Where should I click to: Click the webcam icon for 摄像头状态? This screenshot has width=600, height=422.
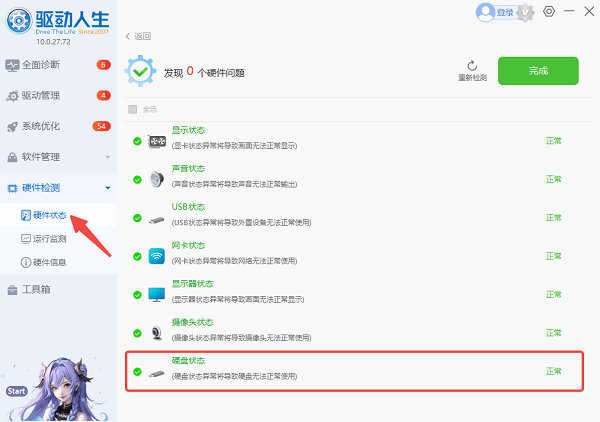click(x=157, y=333)
